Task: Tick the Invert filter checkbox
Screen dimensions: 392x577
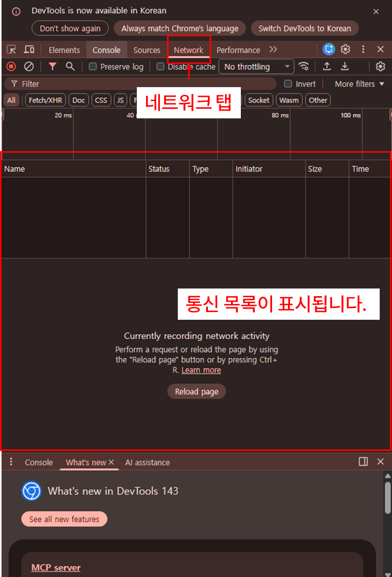Action: pyautogui.click(x=288, y=84)
